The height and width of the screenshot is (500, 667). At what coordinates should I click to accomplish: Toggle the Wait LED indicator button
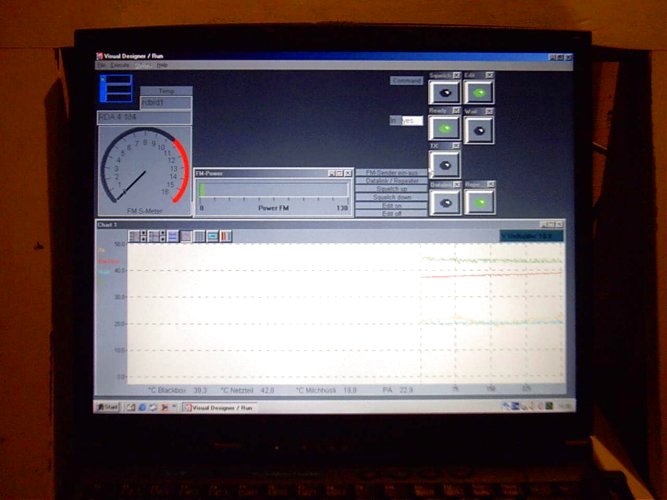point(479,130)
